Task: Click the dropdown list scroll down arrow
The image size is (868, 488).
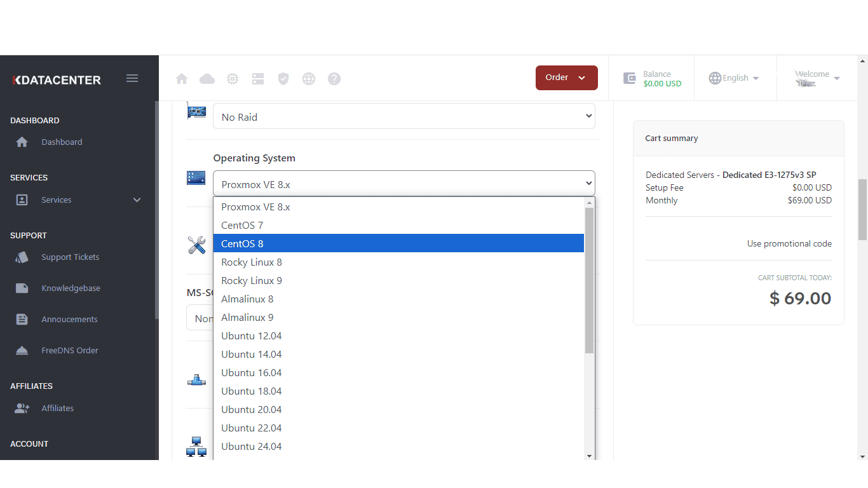Action: point(589,456)
